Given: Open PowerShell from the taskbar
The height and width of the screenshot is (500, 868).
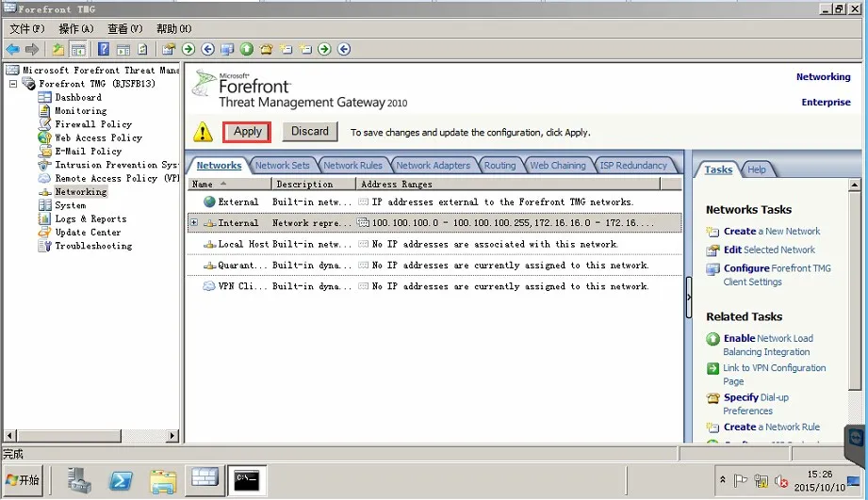Looking at the screenshot, I should pos(121,480).
